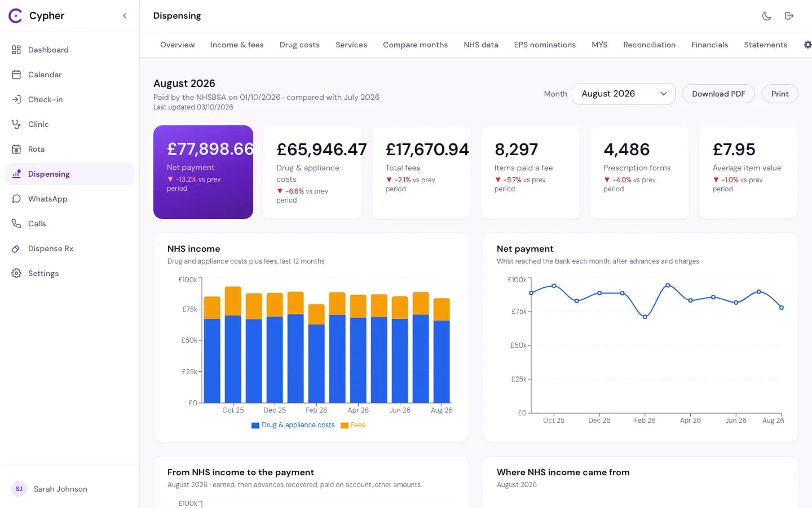
Task: Select the £77,898.66 Net payment card
Action: pyautogui.click(x=203, y=172)
